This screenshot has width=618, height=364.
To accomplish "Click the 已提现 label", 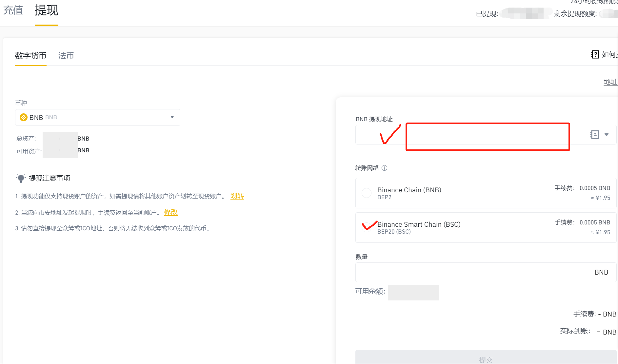I will (487, 14).
